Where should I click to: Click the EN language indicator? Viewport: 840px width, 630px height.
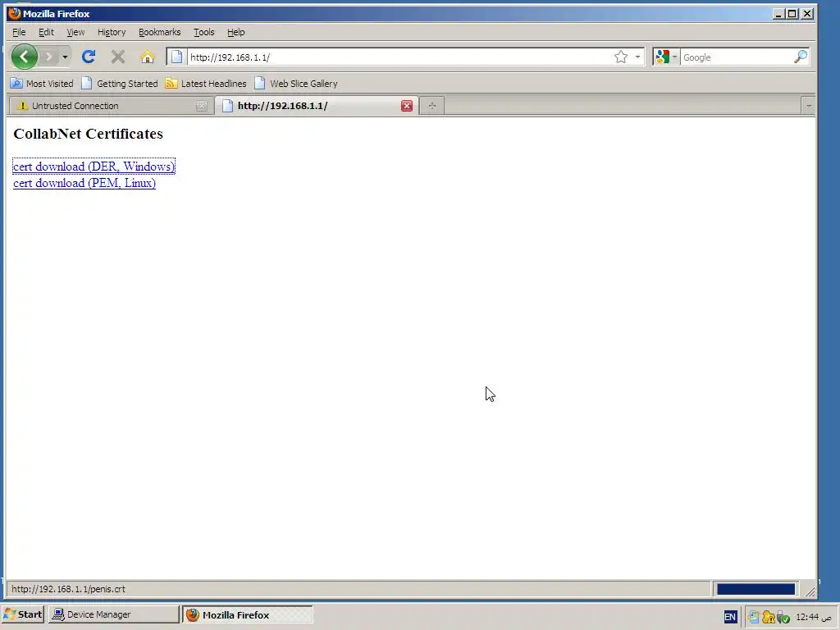pyautogui.click(x=729, y=617)
